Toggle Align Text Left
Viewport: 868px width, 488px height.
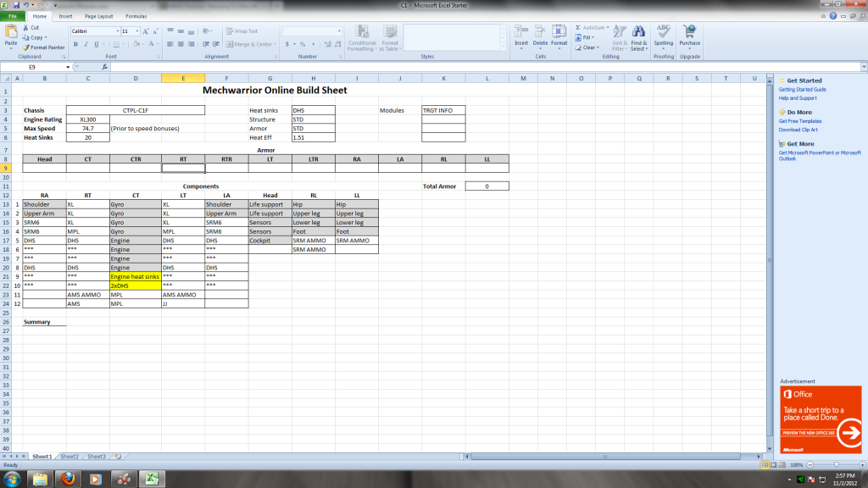[x=170, y=44]
